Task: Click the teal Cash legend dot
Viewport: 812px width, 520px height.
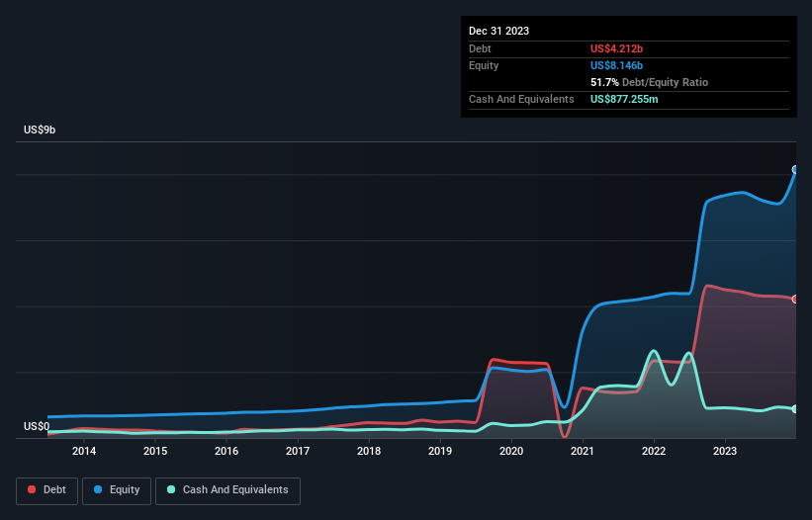Action: pos(171,489)
